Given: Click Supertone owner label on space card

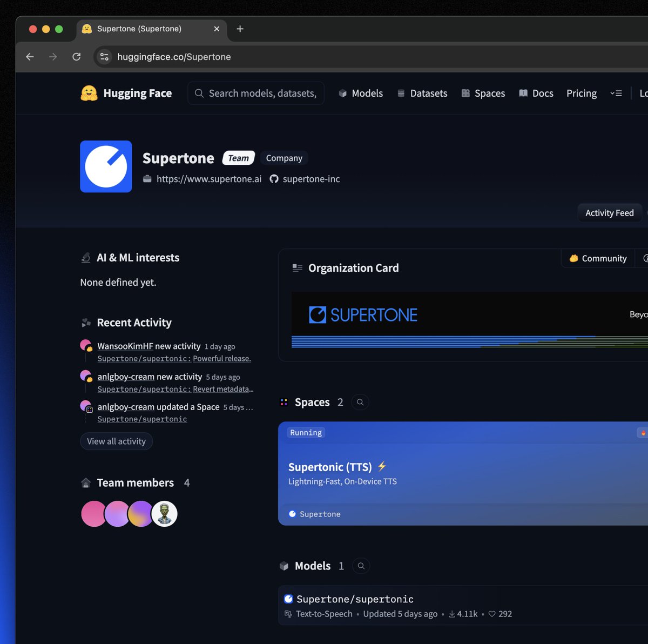Looking at the screenshot, I should coord(315,514).
